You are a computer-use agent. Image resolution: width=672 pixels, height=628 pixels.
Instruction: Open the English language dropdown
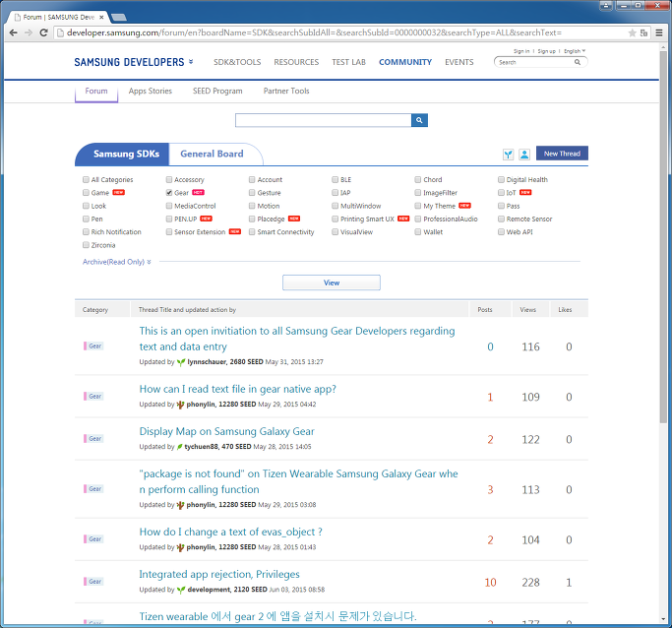[x=575, y=51]
